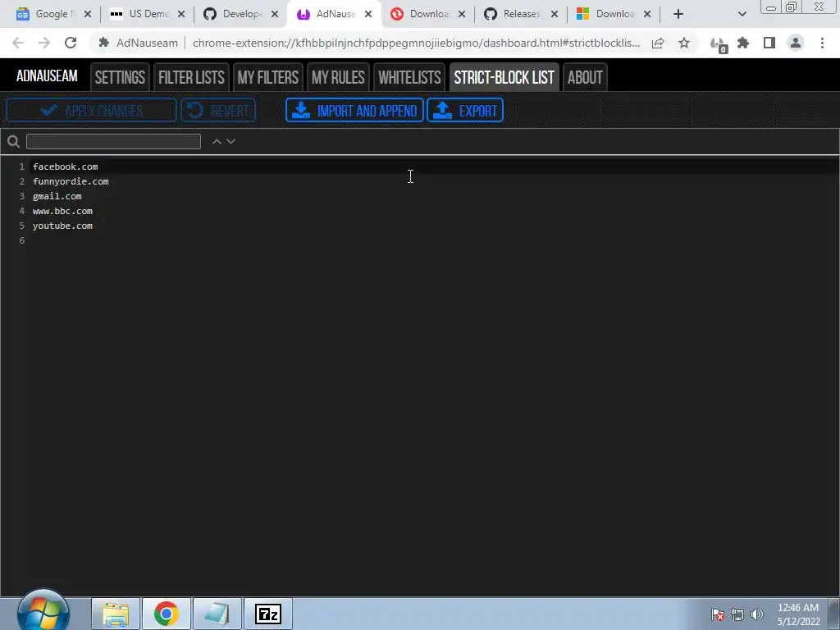840x630 pixels.
Task: Open the About tab
Action: (585, 77)
